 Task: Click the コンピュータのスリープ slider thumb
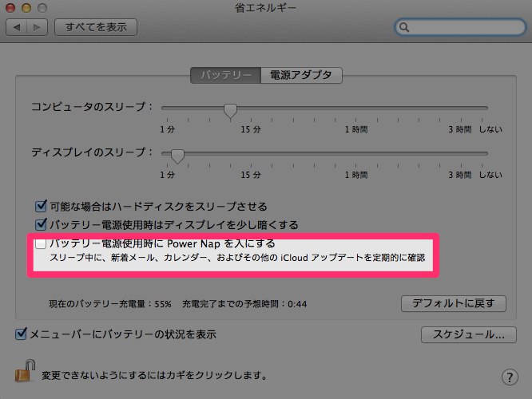230,111
